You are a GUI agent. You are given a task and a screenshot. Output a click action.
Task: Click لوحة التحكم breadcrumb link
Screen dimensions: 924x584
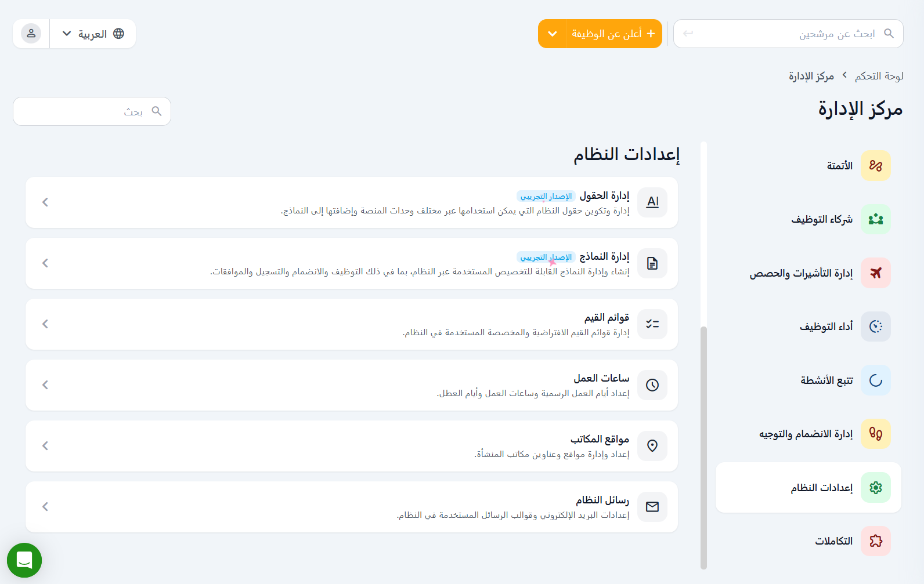pos(879,76)
